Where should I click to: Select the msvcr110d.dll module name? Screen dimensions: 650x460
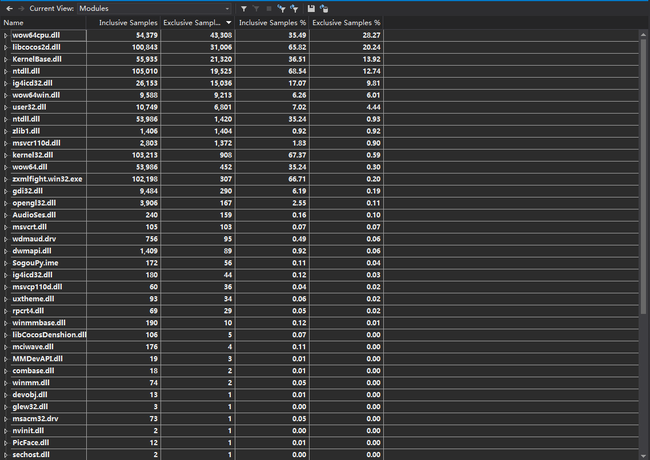pyautogui.click(x=36, y=143)
